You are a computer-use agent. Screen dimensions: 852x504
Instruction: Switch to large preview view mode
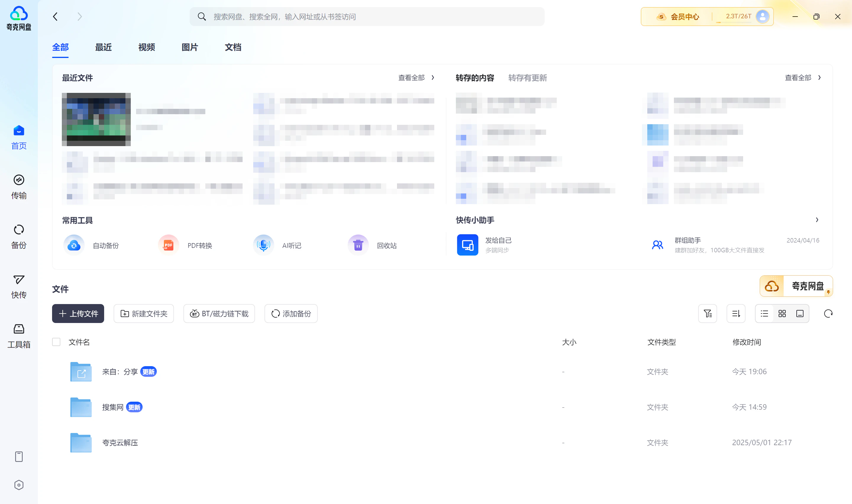click(800, 314)
